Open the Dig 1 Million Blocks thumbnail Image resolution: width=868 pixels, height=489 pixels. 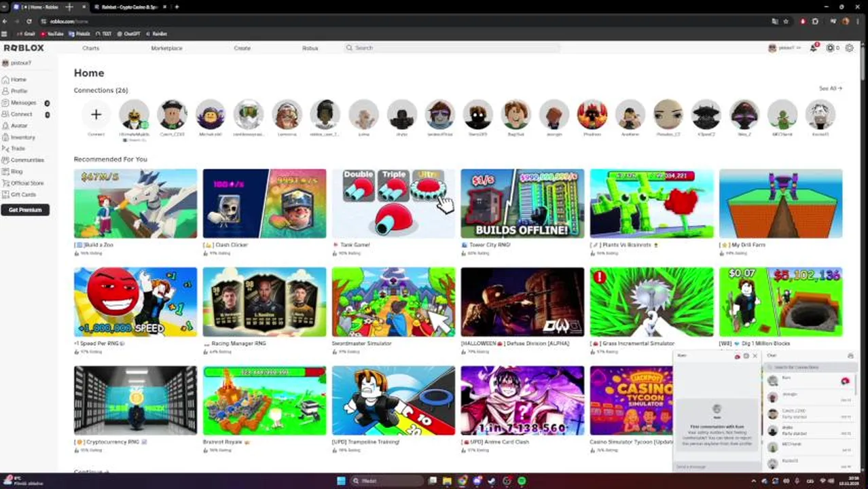click(780, 302)
